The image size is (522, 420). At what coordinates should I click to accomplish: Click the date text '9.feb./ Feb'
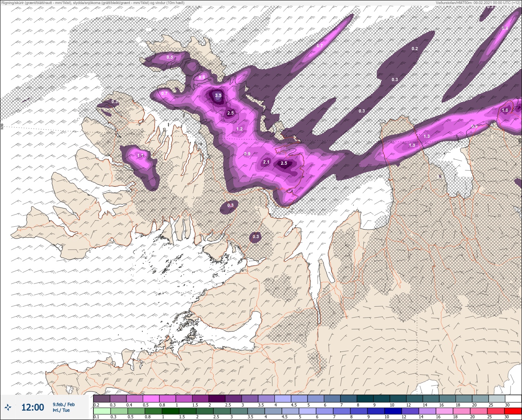[x=64, y=405]
